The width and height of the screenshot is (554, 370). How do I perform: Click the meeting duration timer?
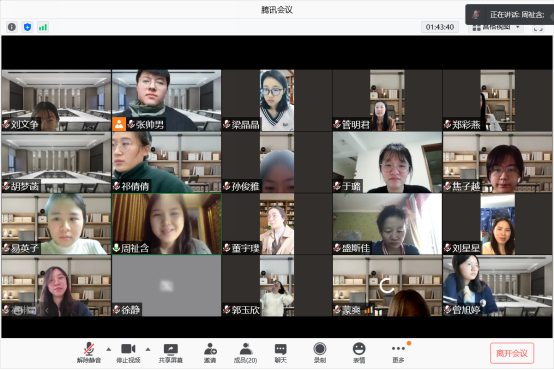pyautogui.click(x=440, y=27)
